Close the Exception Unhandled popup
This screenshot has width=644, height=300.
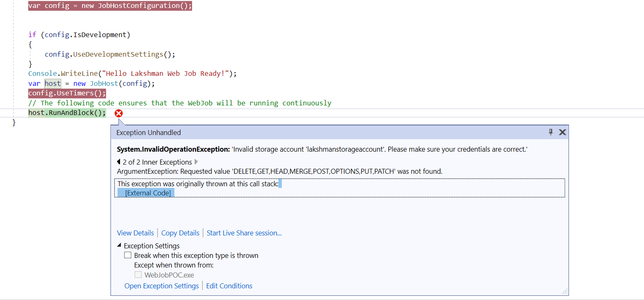pyautogui.click(x=562, y=132)
